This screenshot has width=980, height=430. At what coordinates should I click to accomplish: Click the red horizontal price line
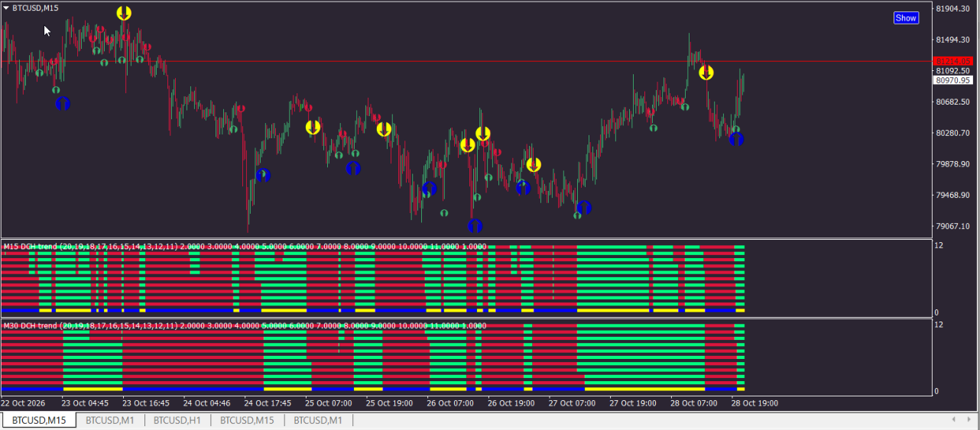tap(466, 61)
